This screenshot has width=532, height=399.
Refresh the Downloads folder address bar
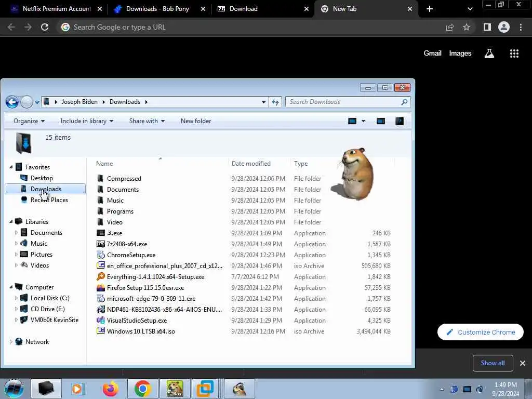pos(275,102)
